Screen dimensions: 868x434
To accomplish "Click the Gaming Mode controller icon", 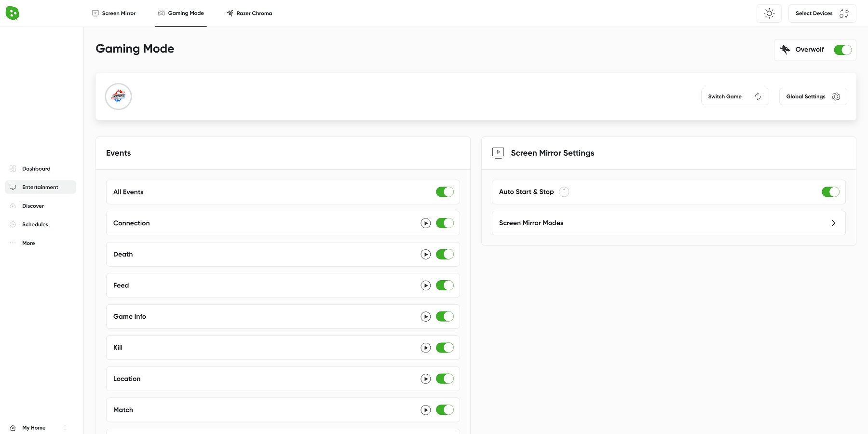I will coord(162,13).
